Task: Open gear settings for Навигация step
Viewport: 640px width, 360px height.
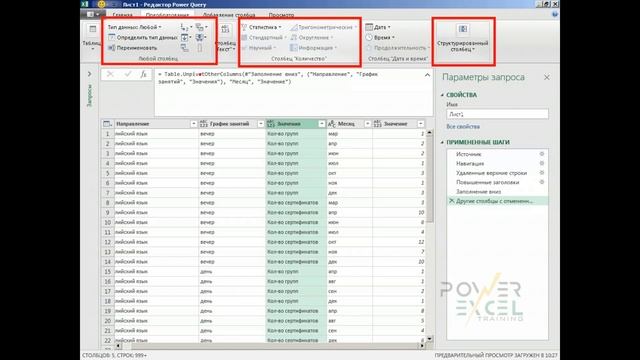Action: [542, 163]
